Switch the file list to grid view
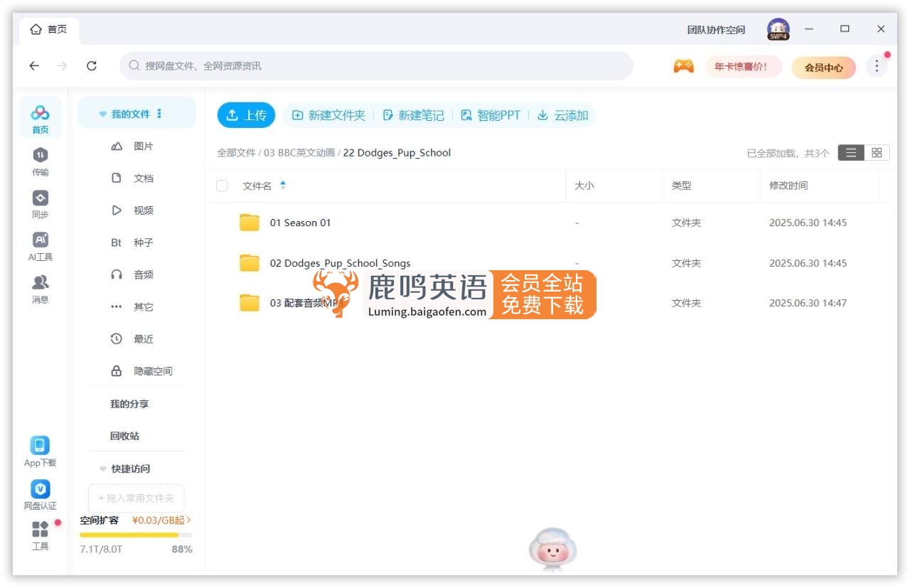The width and height of the screenshot is (910, 588). click(x=877, y=152)
